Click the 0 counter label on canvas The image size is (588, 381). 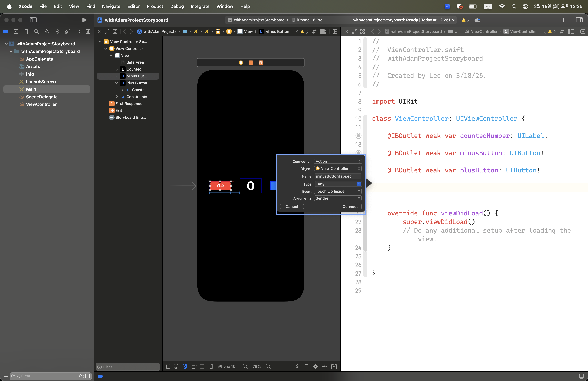[x=251, y=186]
